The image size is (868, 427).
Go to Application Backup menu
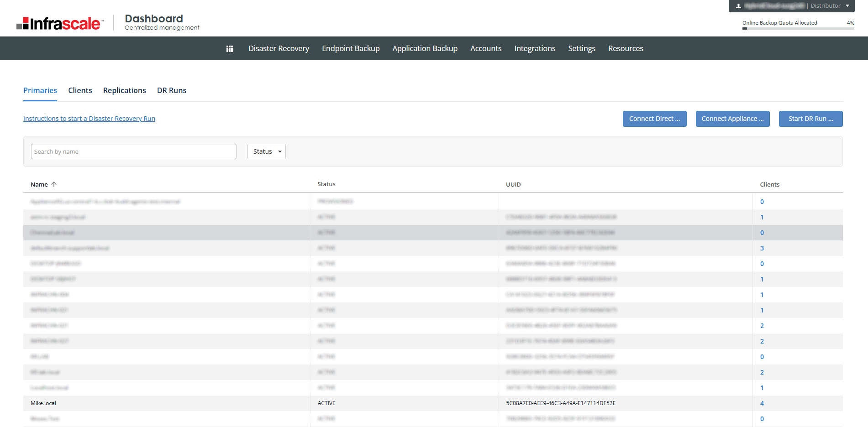(x=425, y=49)
